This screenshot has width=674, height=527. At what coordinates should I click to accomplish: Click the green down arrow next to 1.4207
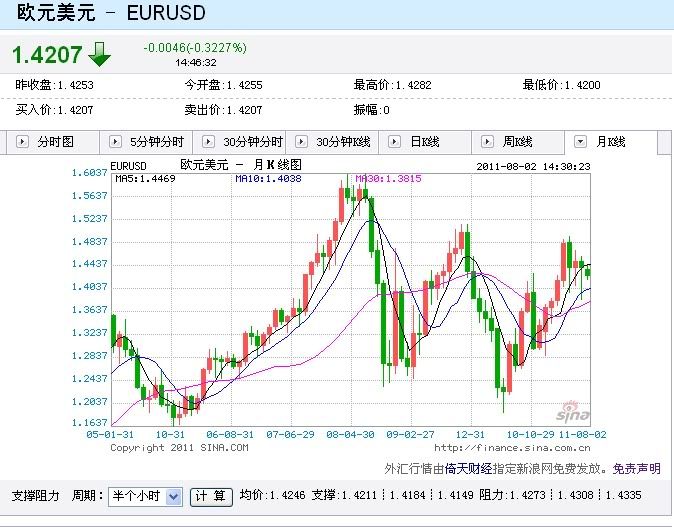(99, 54)
